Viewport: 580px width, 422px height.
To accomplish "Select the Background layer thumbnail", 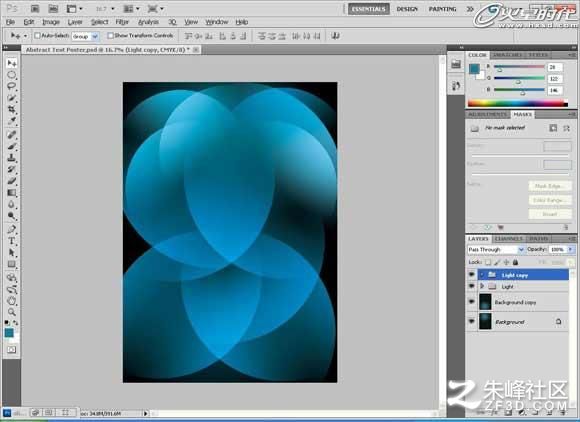I will click(x=485, y=321).
